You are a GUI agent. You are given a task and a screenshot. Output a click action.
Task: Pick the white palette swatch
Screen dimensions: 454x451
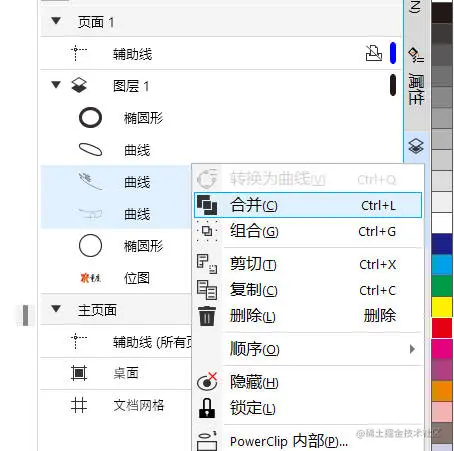coord(442,223)
